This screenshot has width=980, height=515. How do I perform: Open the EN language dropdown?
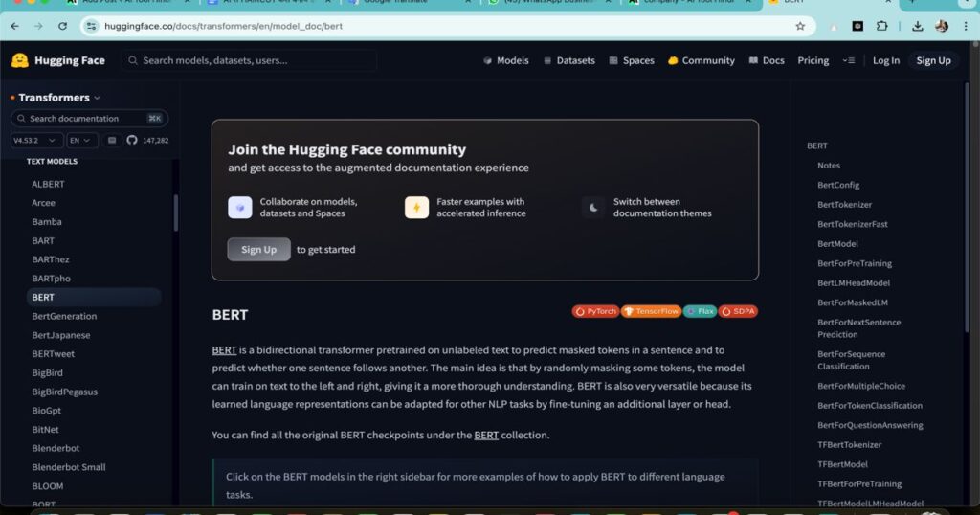coord(81,140)
